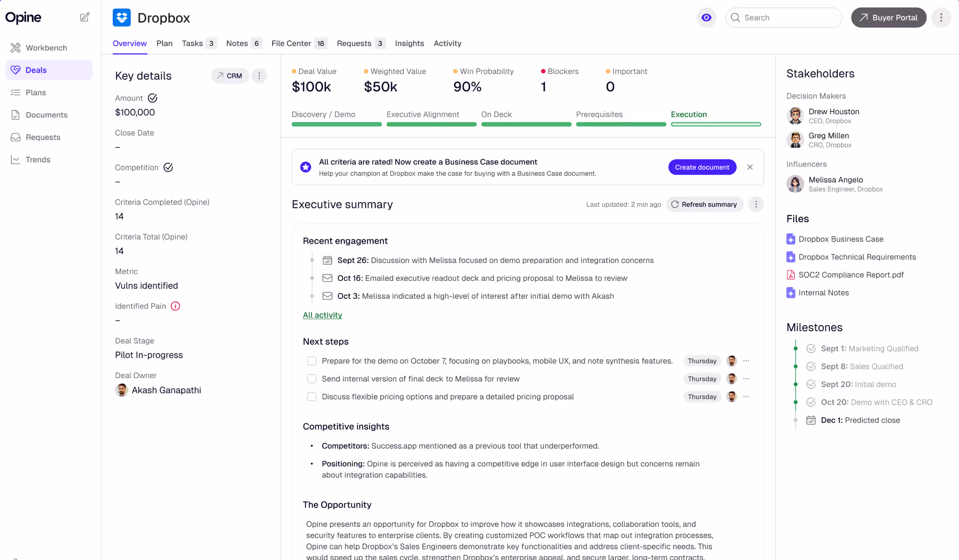959x560 pixels.
Task: Click mail icon on Oct 16 engagement
Action: 327,278
